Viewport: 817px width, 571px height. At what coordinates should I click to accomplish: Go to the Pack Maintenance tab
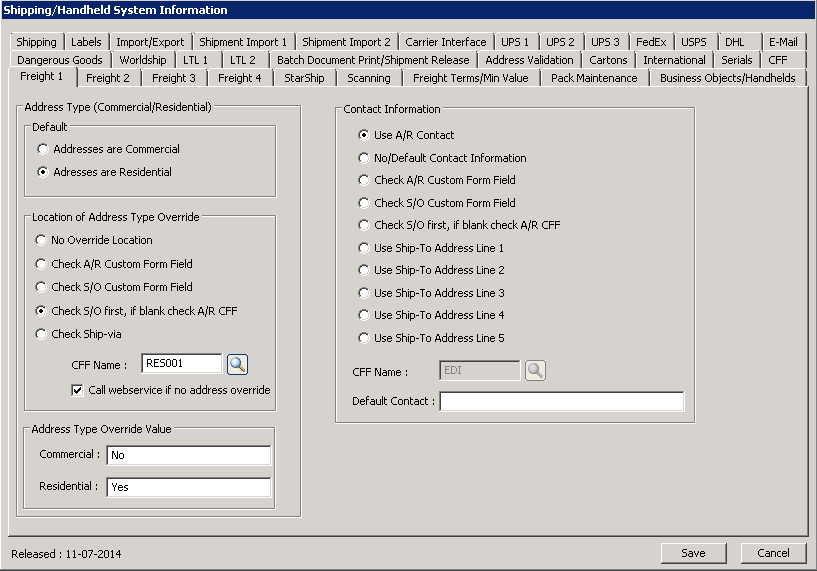(x=593, y=78)
